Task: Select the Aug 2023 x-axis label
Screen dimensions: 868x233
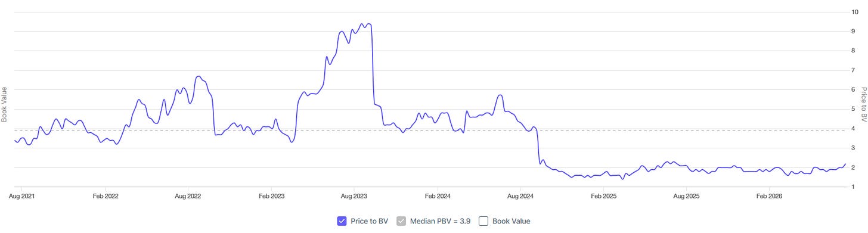Action: (x=354, y=195)
